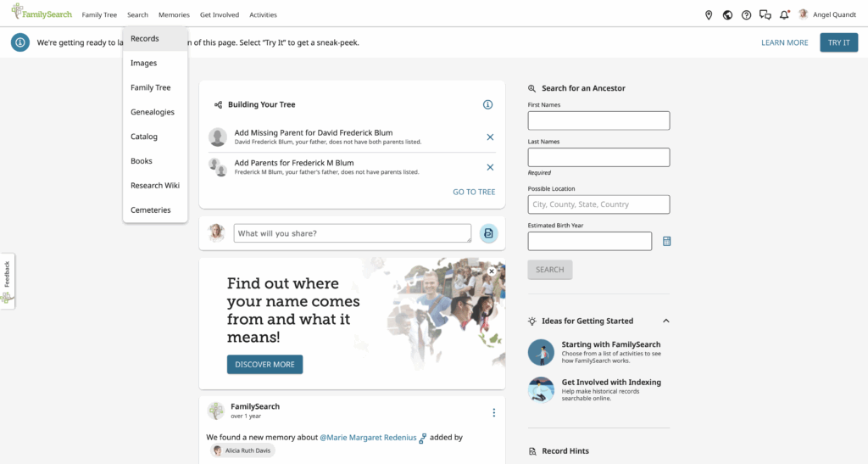Click the Alicia Ruth Davis chip

point(242,450)
